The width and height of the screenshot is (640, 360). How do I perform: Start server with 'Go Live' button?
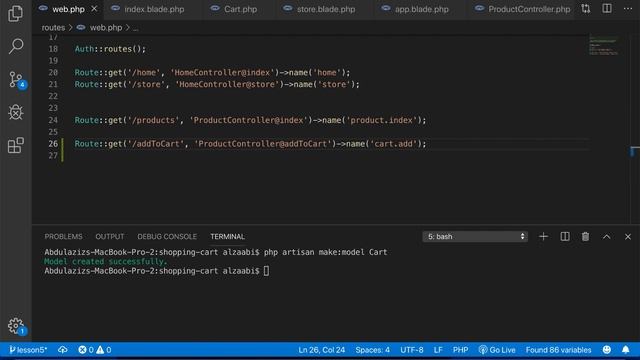click(x=497, y=350)
